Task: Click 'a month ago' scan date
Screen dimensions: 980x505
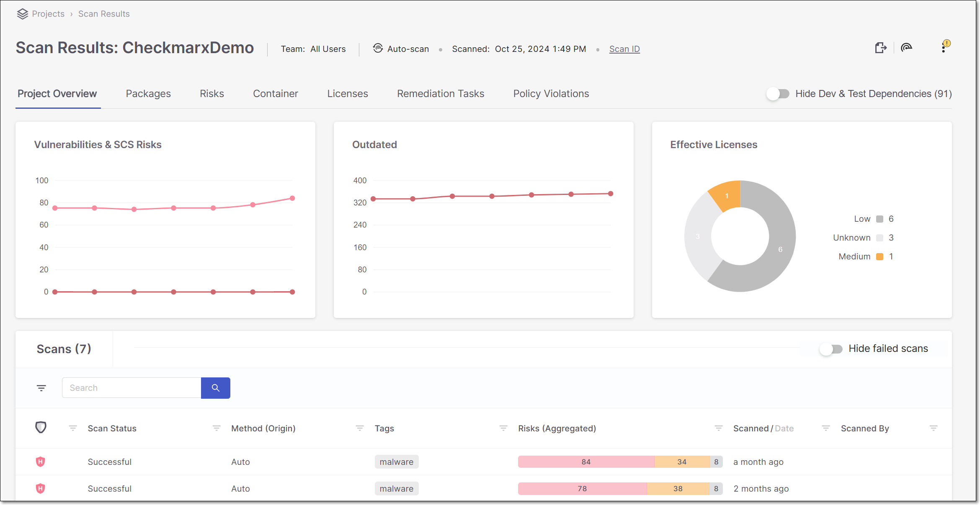Action: (x=758, y=462)
